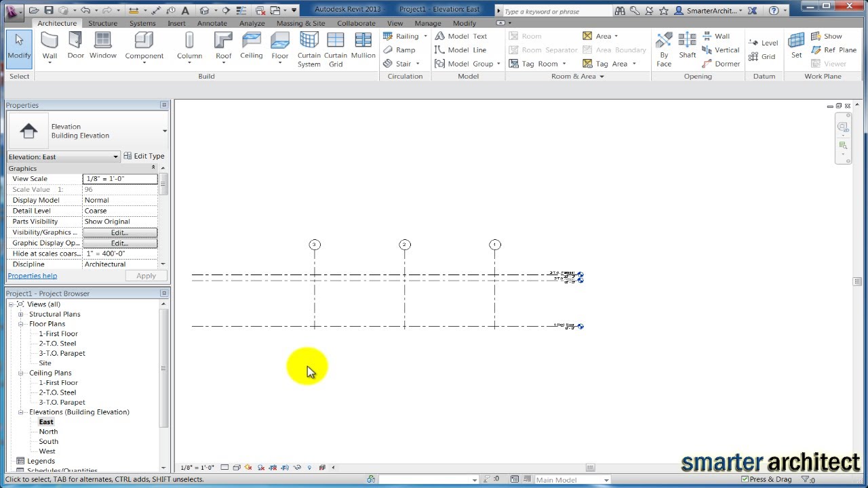
Task: Click the Wall opening tool
Action: pyautogui.click(x=716, y=37)
